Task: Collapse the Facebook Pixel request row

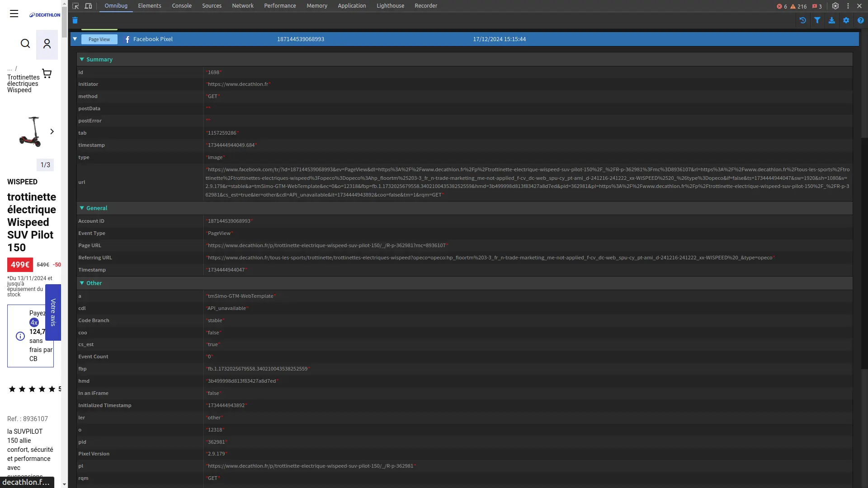Action: pos(75,39)
